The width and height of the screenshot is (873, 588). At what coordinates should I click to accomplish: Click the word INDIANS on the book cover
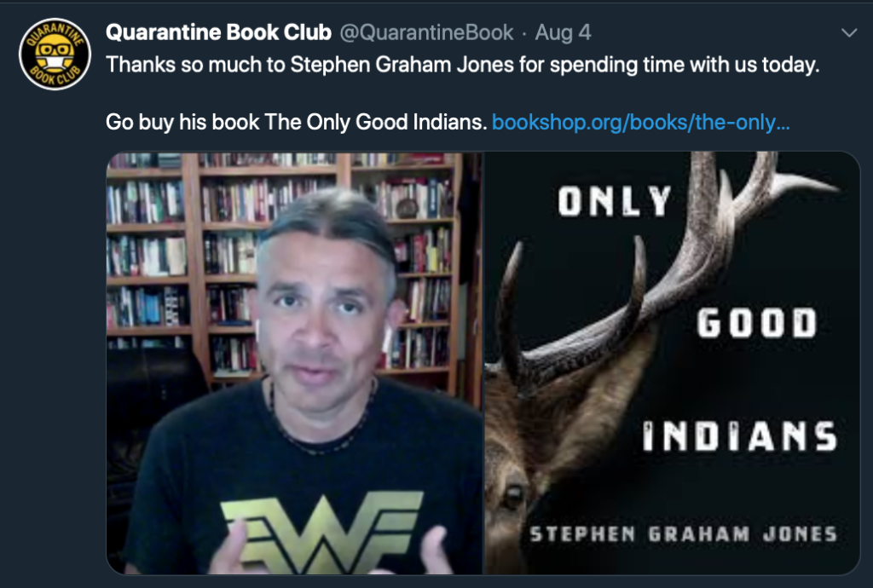click(x=740, y=435)
